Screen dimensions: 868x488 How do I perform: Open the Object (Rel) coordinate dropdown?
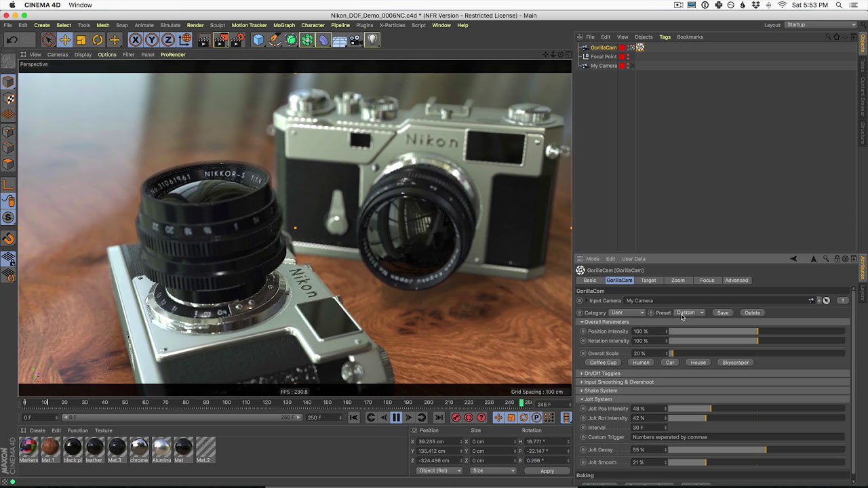click(439, 470)
